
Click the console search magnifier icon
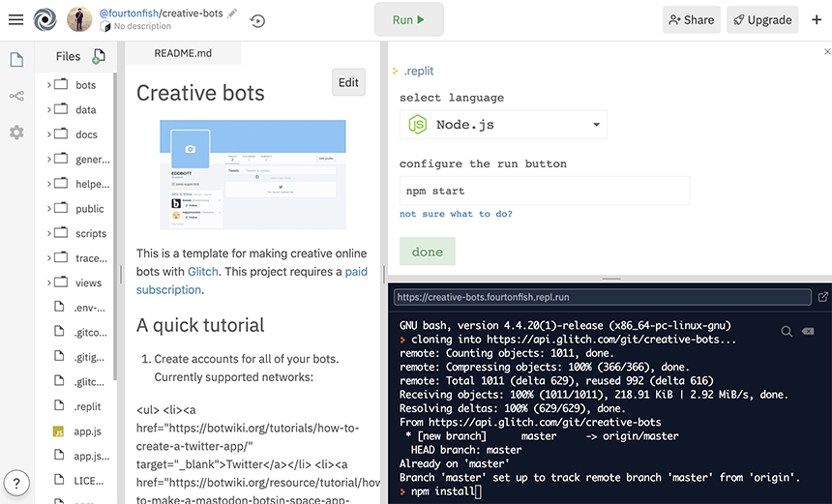click(x=787, y=332)
